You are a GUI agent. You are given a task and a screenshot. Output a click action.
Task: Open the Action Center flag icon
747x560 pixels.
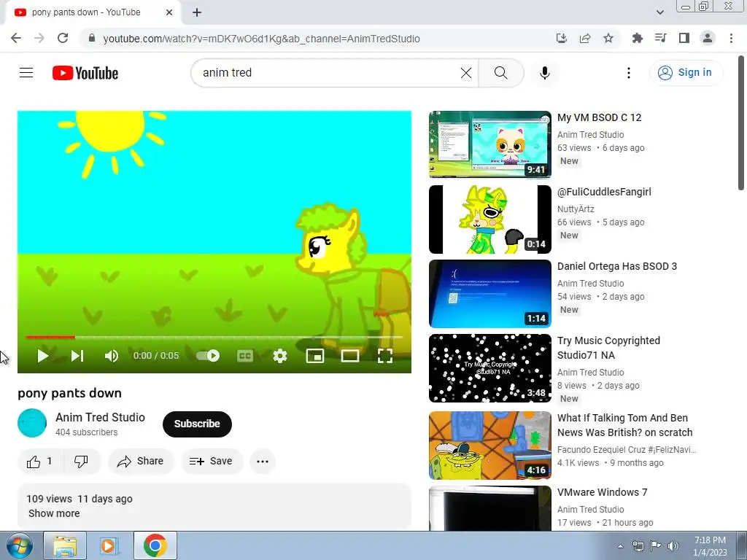656,546
